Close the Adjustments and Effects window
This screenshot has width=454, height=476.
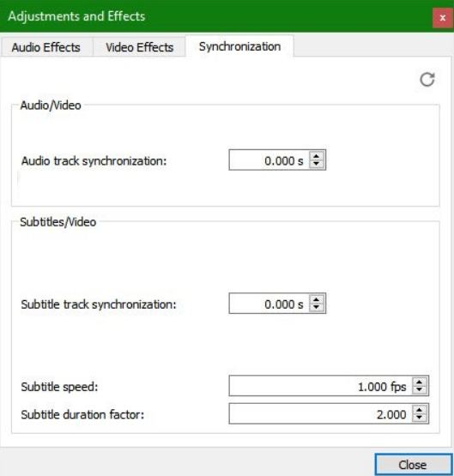pyautogui.click(x=443, y=18)
